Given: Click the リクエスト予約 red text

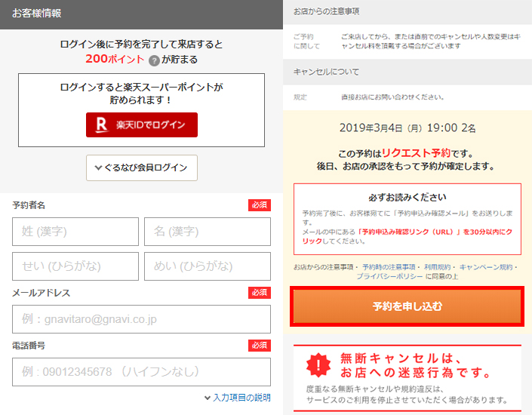Looking at the screenshot, I should [416, 153].
